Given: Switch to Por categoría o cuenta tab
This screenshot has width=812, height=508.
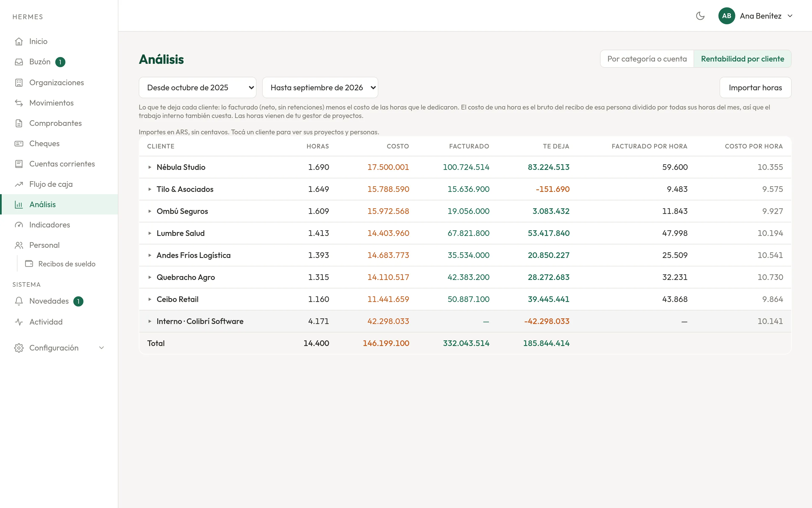Looking at the screenshot, I should coord(647,59).
